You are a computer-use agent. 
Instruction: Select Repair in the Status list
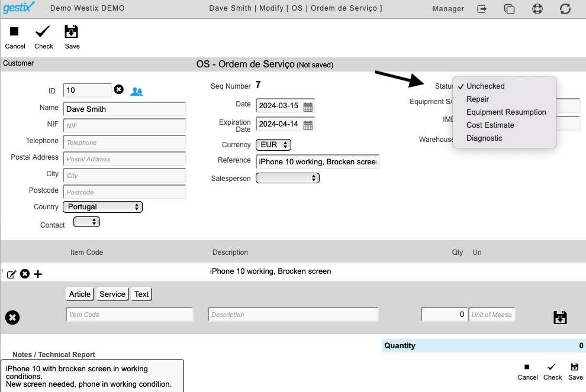pos(504,99)
